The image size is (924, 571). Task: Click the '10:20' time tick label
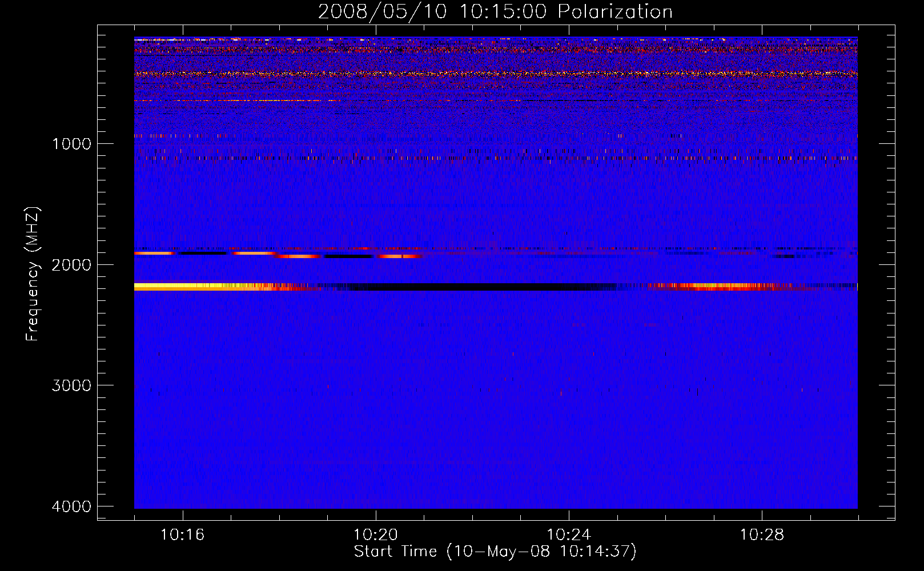(375, 535)
